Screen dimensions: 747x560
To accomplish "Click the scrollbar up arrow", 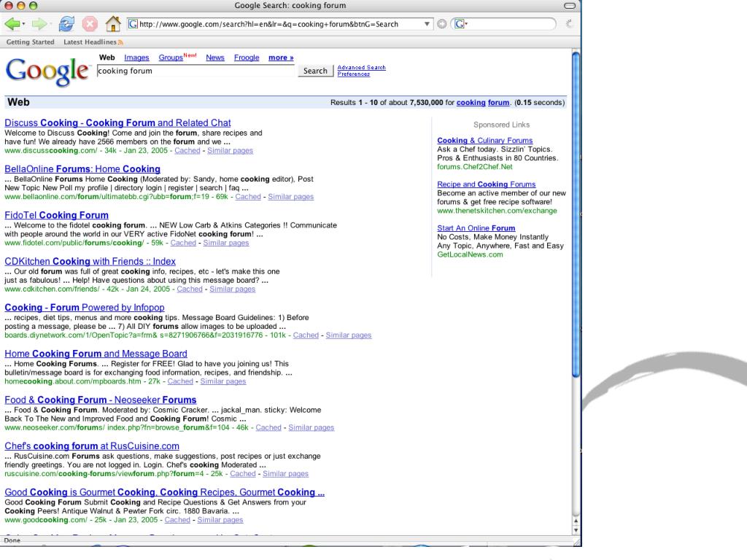I will point(576,522).
